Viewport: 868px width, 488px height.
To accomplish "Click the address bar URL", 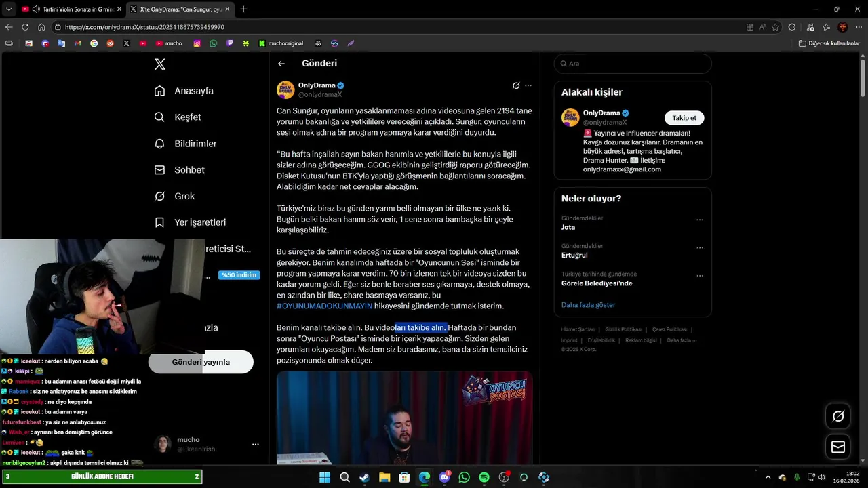I will point(144,27).
